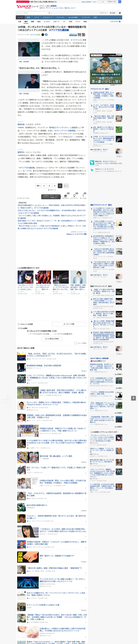Image resolution: width=138 pixels, height=644 pixels.
Task: Click the search magnifier next to keyword field
Action: pyautogui.click(x=49, y=13)
